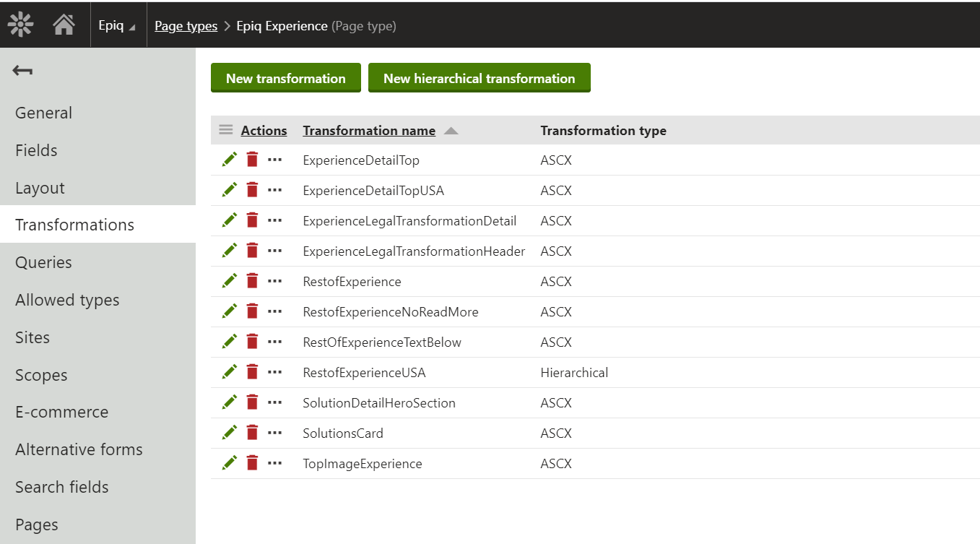Click the Kentico logo icon
Viewport: 980px width, 544px height.
tap(20, 25)
